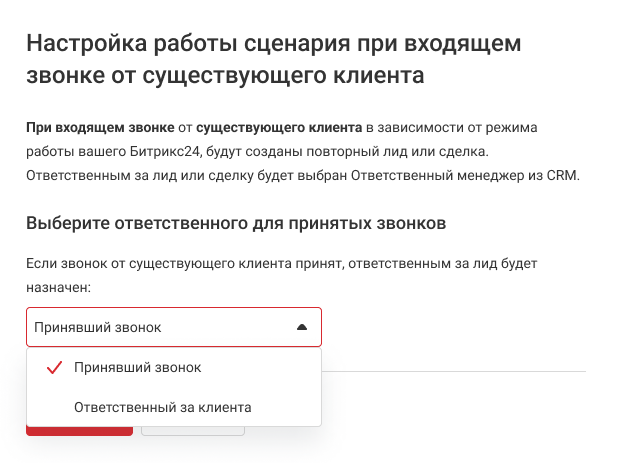Click the bold phrase существующего клиента in the paragraph

(279, 129)
